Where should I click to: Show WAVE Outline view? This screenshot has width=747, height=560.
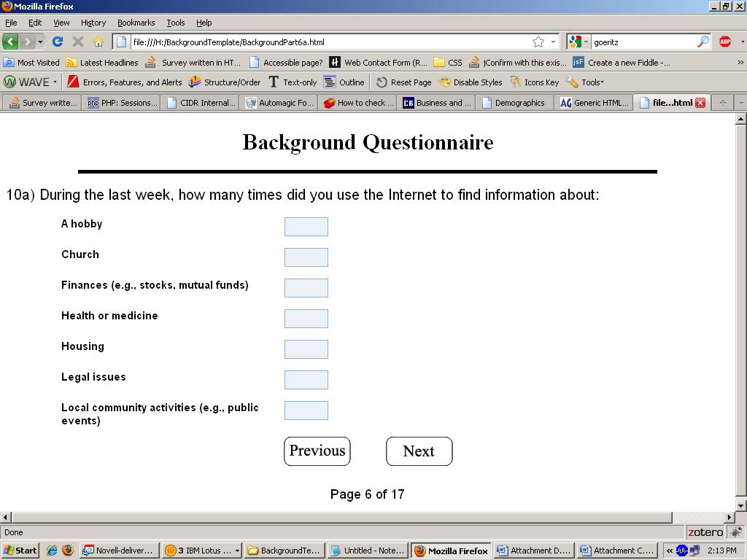[344, 82]
